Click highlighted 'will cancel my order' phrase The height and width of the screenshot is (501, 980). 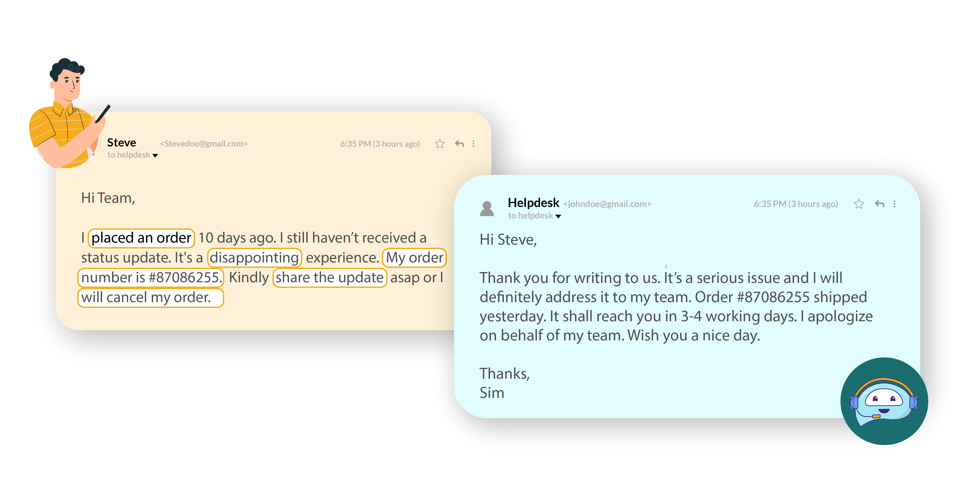pyautogui.click(x=150, y=297)
